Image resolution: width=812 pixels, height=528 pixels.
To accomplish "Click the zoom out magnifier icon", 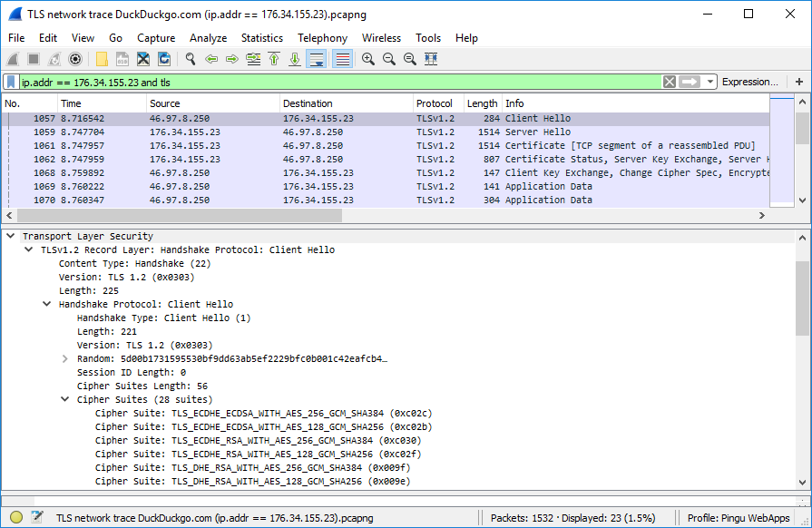I will coord(389,59).
